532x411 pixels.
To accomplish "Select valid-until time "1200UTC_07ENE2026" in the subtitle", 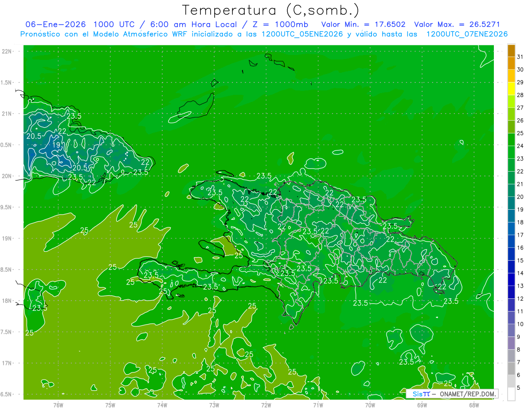I will [x=467, y=34].
